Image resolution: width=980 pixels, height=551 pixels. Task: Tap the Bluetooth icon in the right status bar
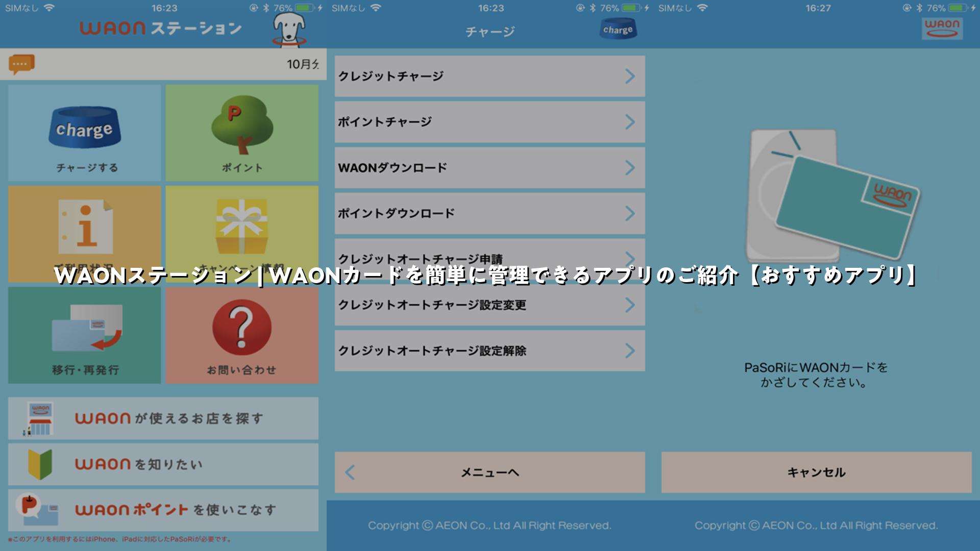coord(919,8)
